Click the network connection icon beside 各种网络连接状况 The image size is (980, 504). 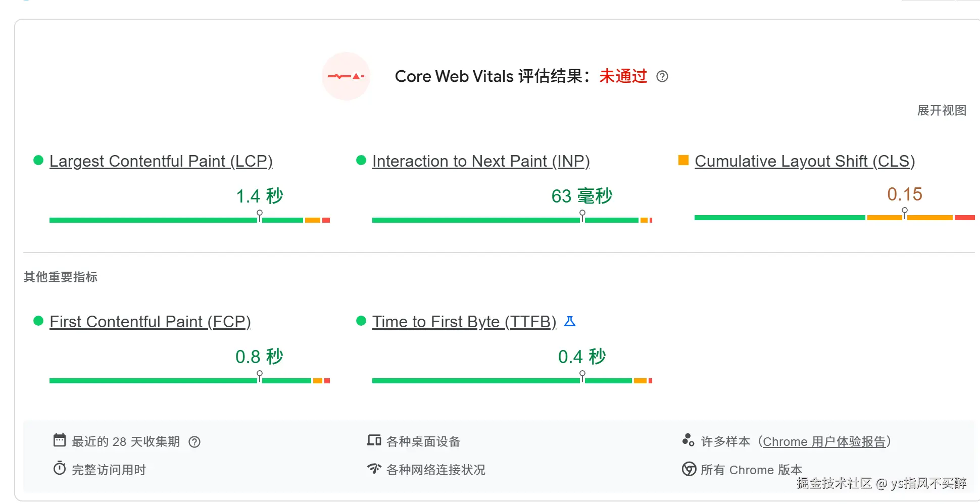coord(374,469)
